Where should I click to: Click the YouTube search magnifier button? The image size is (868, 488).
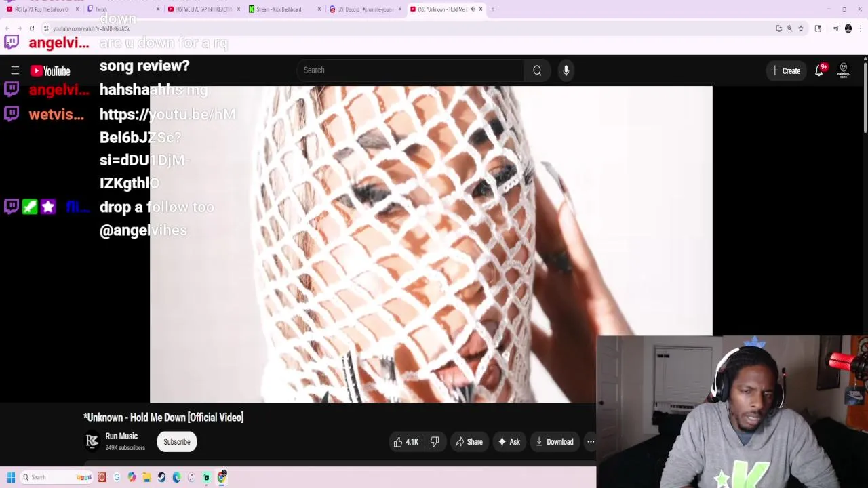(537, 70)
